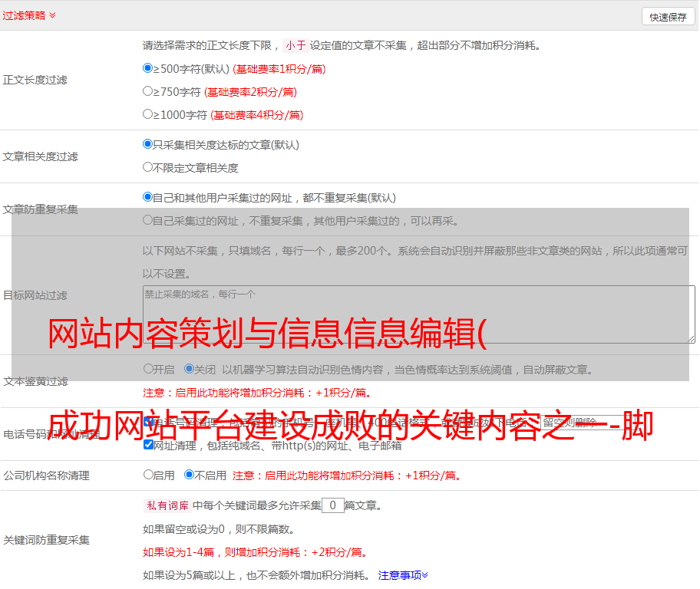Select 关闭 for 文本鉴黄过滤
700x589 pixels.
coord(189,369)
